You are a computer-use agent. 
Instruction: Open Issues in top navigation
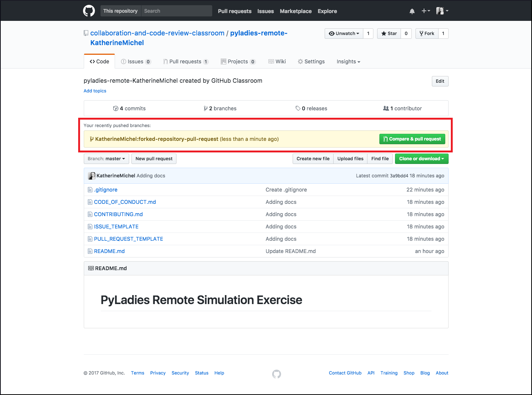tap(265, 11)
